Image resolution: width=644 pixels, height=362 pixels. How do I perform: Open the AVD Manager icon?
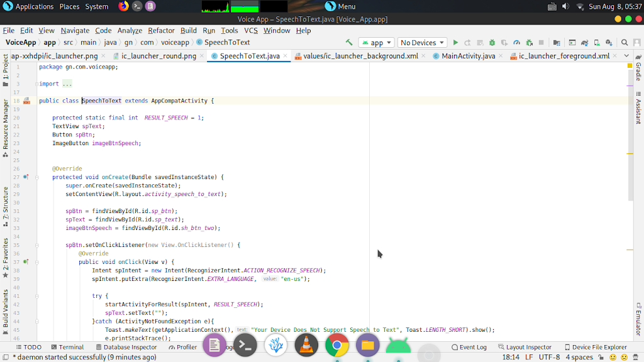tap(597, 43)
